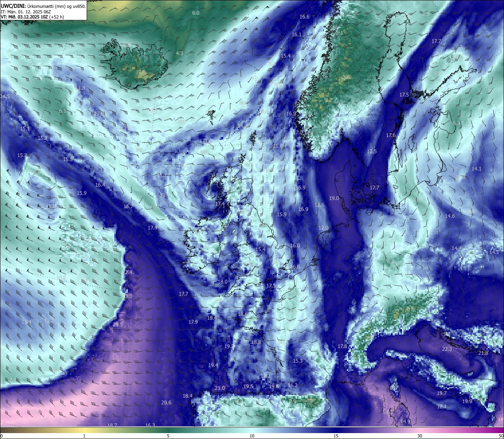Click the '15.2' value label
The height and width of the screenshot is (439, 504).
pos(22,156)
